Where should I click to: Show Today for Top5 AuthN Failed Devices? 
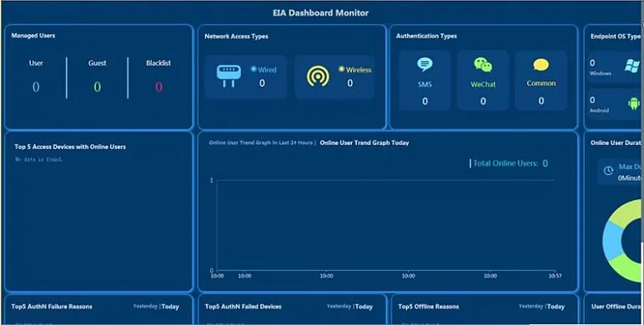click(364, 307)
